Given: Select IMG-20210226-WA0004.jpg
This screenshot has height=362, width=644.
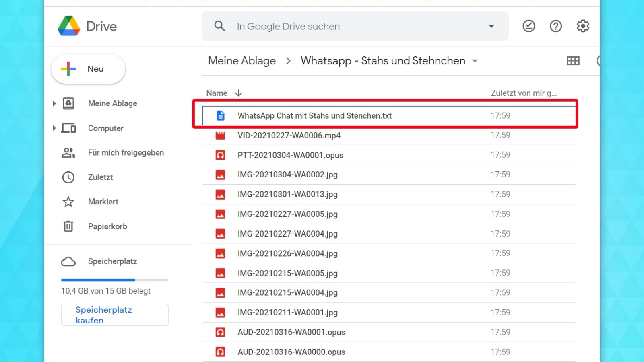Looking at the screenshot, I should pyautogui.click(x=389, y=254).
